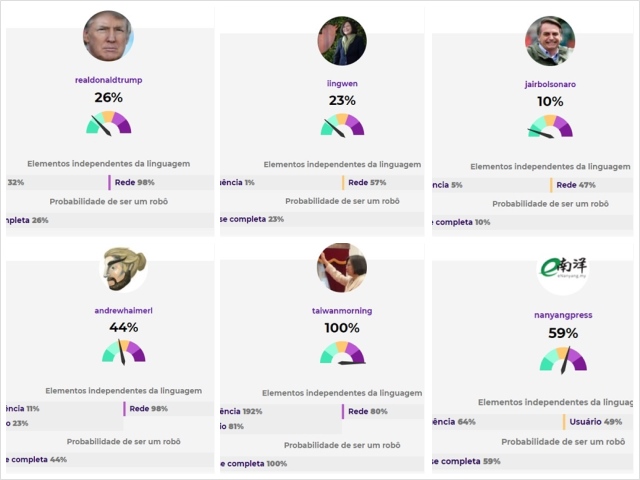Open the nanyangpress username link
Viewport: 640px width, 480px height.
point(563,315)
